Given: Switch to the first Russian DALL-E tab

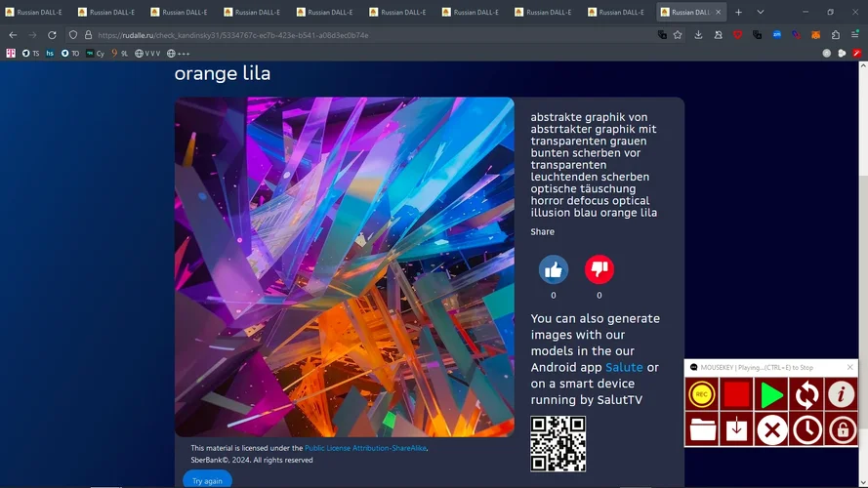Looking at the screenshot, I should pos(39,13).
